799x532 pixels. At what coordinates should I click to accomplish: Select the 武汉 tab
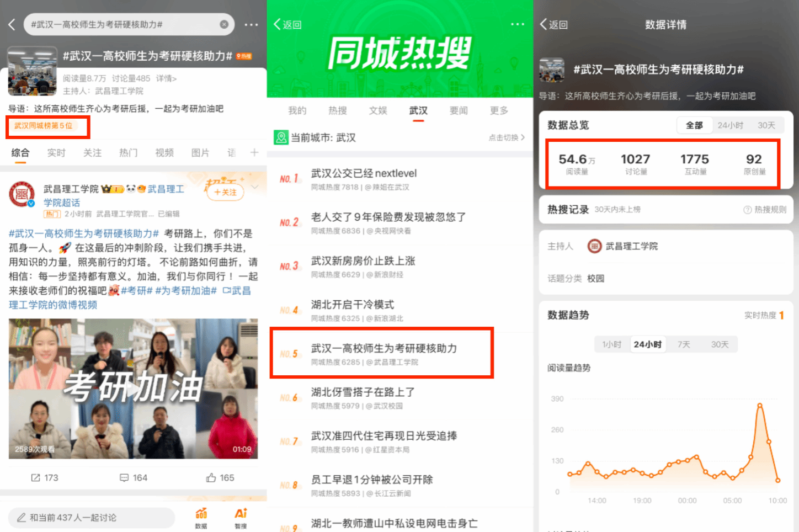(418, 110)
